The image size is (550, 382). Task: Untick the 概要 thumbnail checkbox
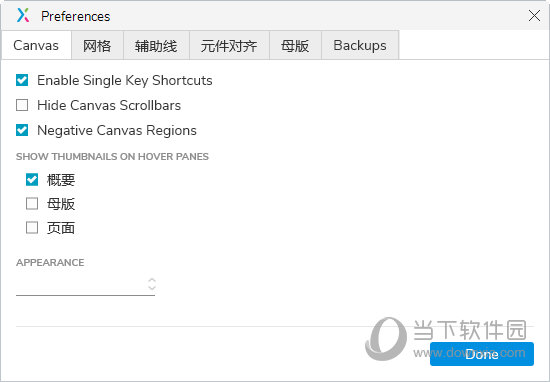[32, 180]
